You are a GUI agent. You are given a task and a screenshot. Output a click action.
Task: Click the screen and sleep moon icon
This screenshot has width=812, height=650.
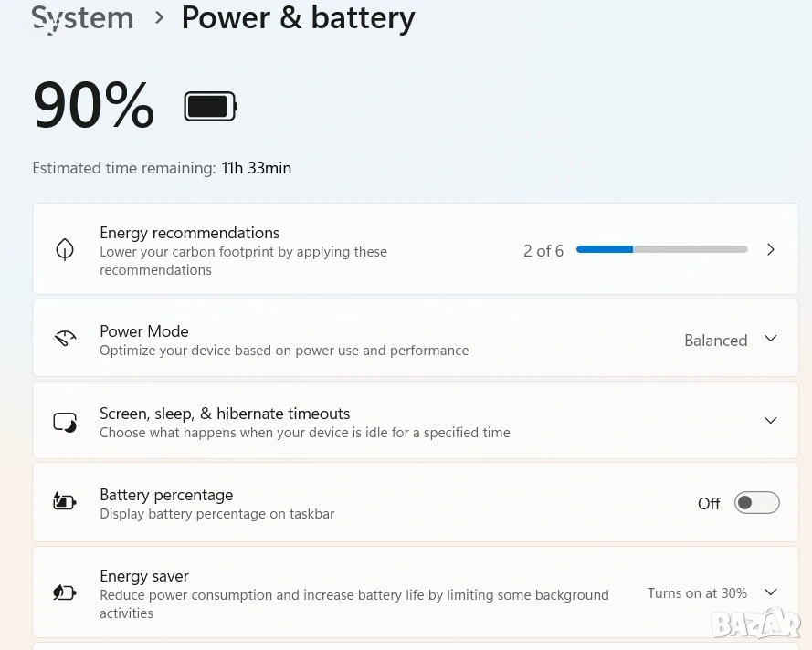click(x=65, y=422)
